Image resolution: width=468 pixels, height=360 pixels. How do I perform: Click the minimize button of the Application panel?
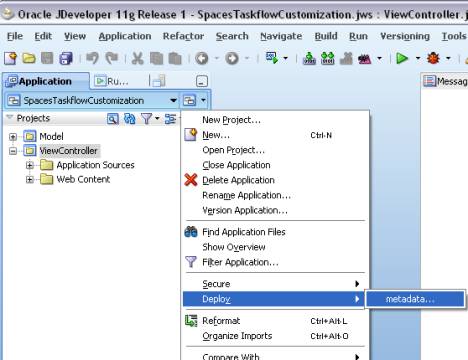point(202,81)
